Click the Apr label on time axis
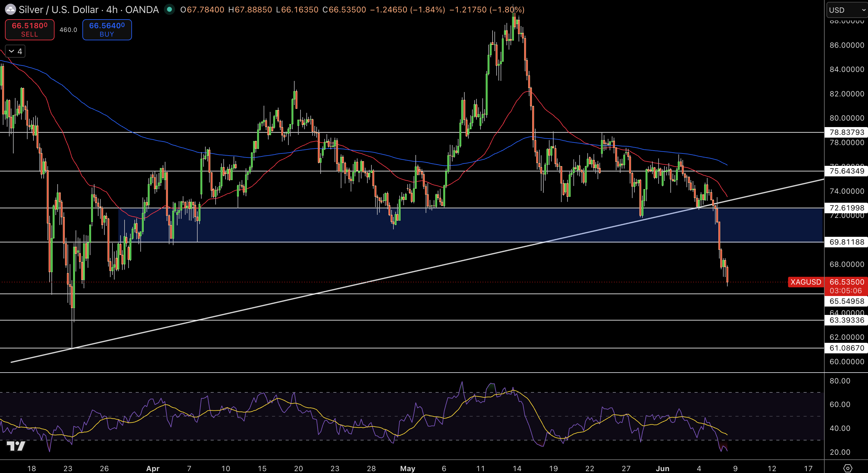 [153, 468]
